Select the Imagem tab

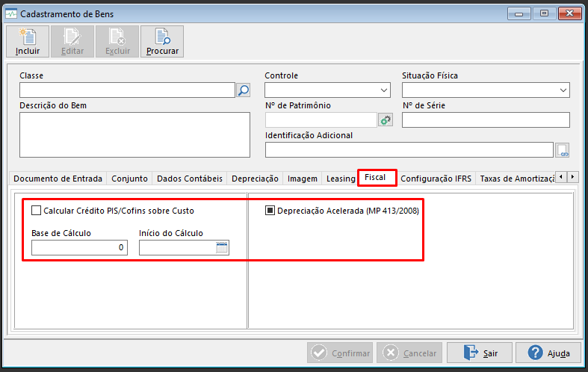tap(303, 179)
